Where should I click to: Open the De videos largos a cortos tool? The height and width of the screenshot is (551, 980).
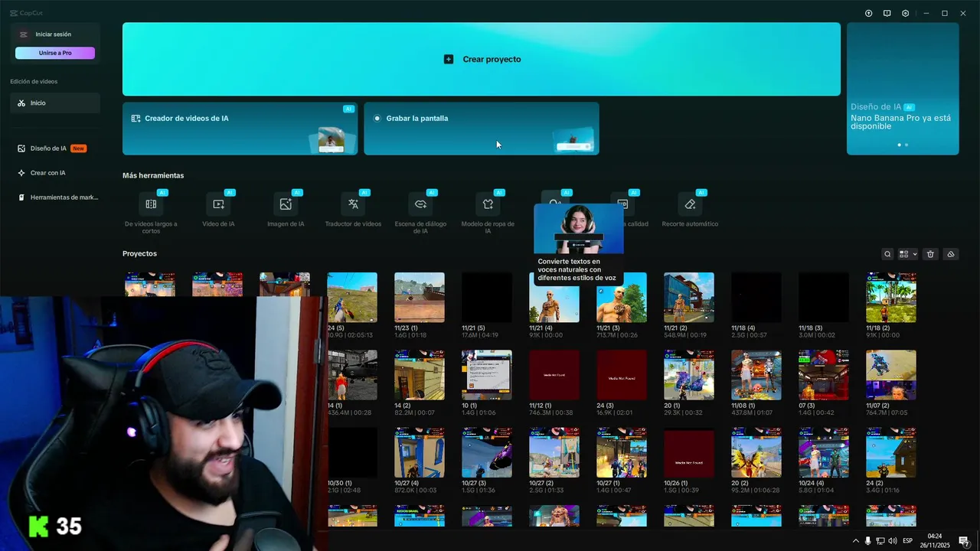pos(151,212)
